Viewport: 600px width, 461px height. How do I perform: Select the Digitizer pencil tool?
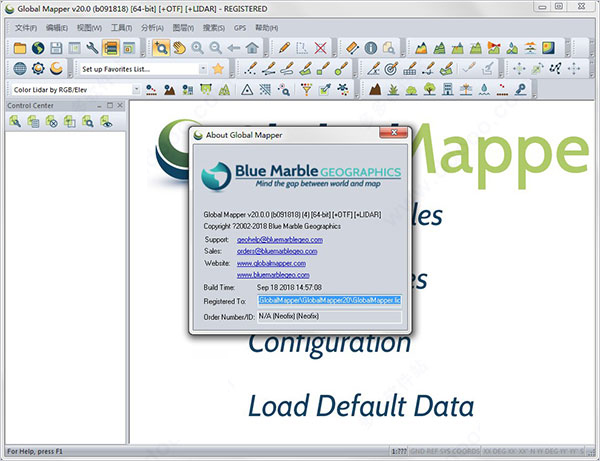click(x=284, y=48)
